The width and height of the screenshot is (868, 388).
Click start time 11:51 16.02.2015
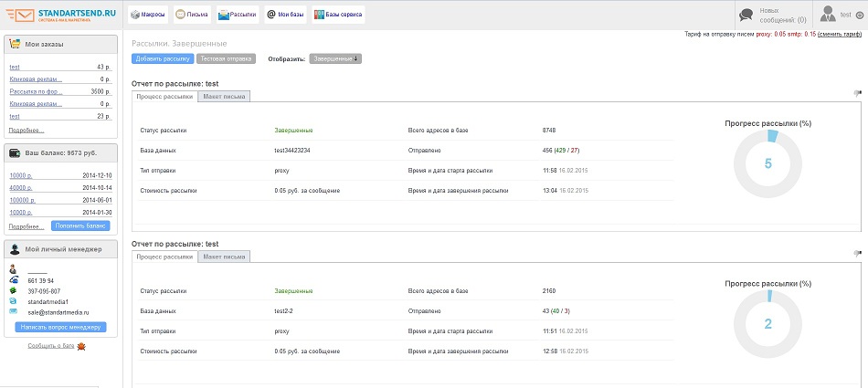coord(566,331)
